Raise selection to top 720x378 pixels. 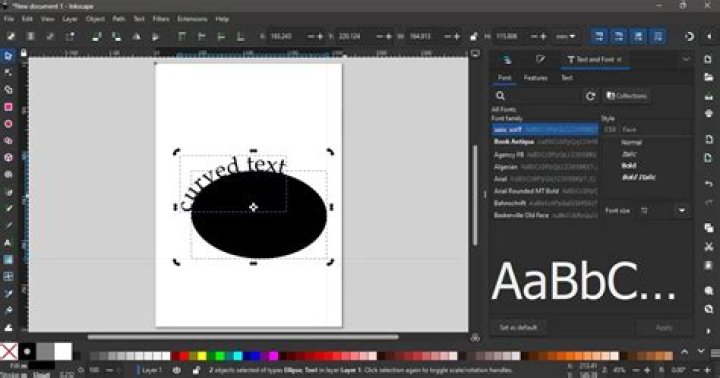point(182,36)
